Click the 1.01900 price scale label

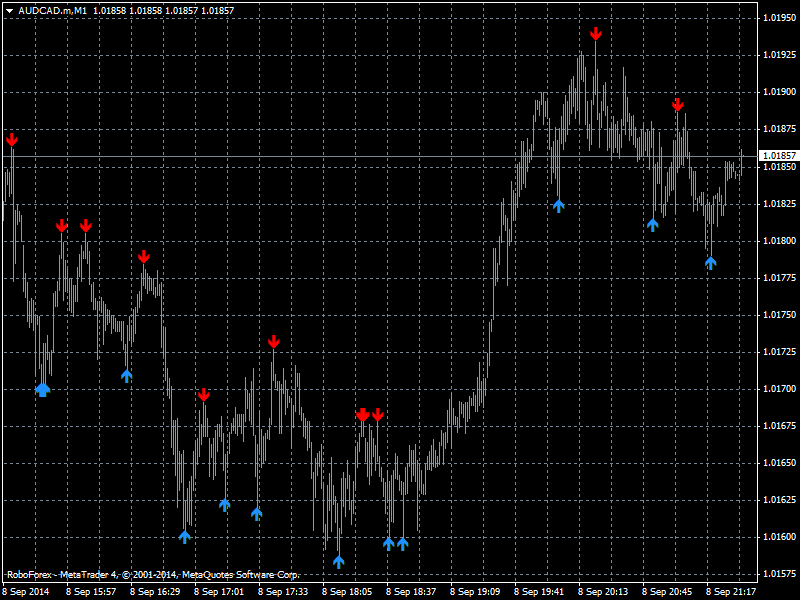(x=779, y=92)
